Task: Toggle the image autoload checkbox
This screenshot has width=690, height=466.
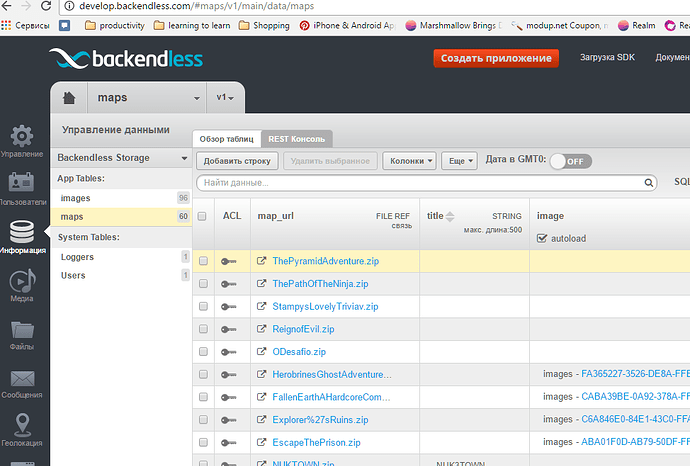Action: [542, 239]
